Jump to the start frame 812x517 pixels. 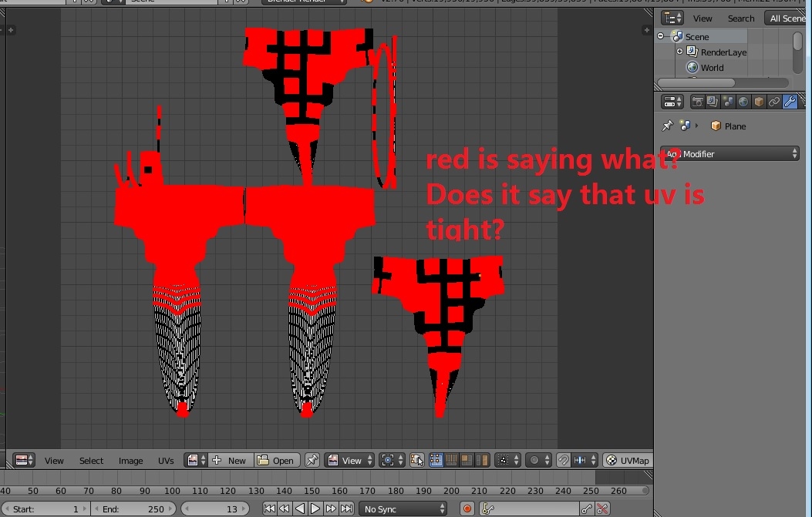269,509
